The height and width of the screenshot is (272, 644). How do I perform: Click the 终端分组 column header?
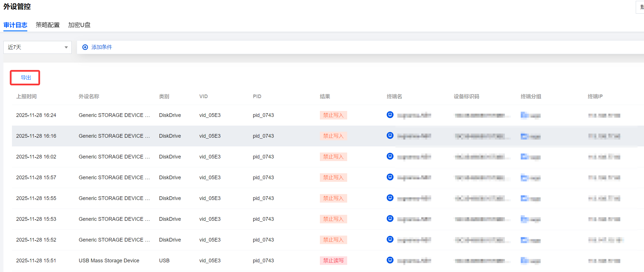(531, 96)
